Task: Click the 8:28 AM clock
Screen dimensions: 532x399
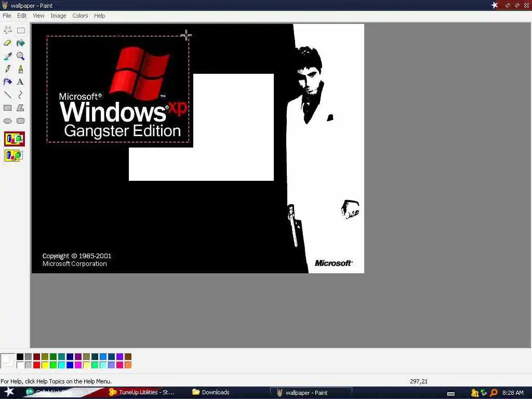Action: tap(513, 393)
